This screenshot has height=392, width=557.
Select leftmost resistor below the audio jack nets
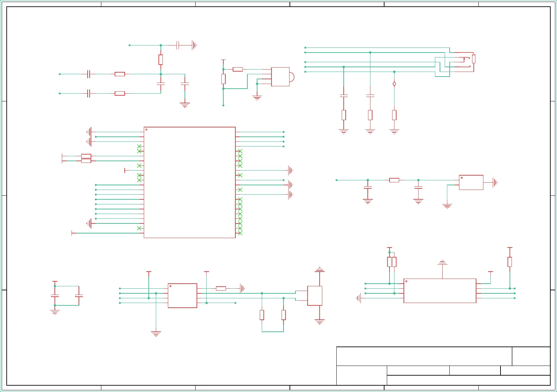click(x=344, y=115)
